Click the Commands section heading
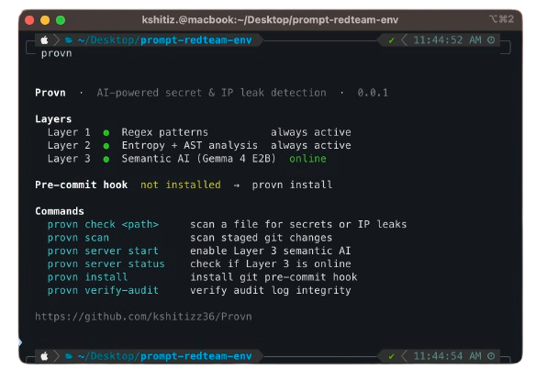 [60, 211]
